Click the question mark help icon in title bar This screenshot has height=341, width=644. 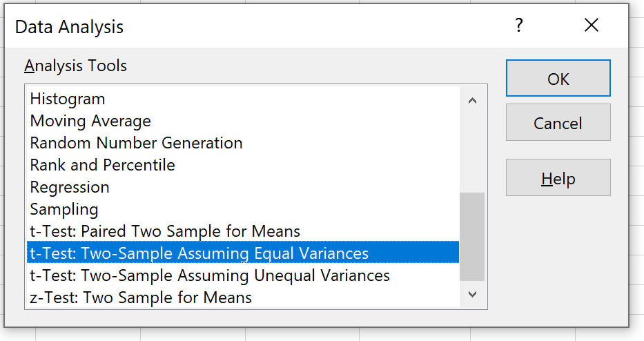click(x=519, y=26)
